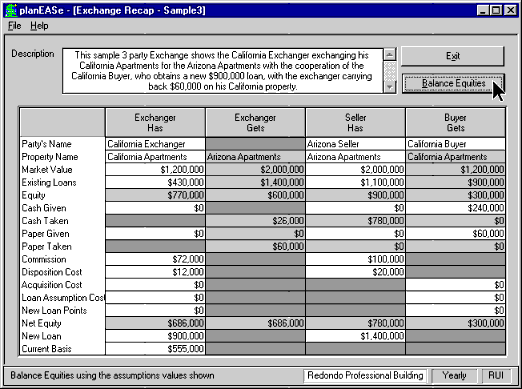522x389 pixels.
Task: Click the Seller Has existing loans $1,100,000 cell
Action: (355, 182)
